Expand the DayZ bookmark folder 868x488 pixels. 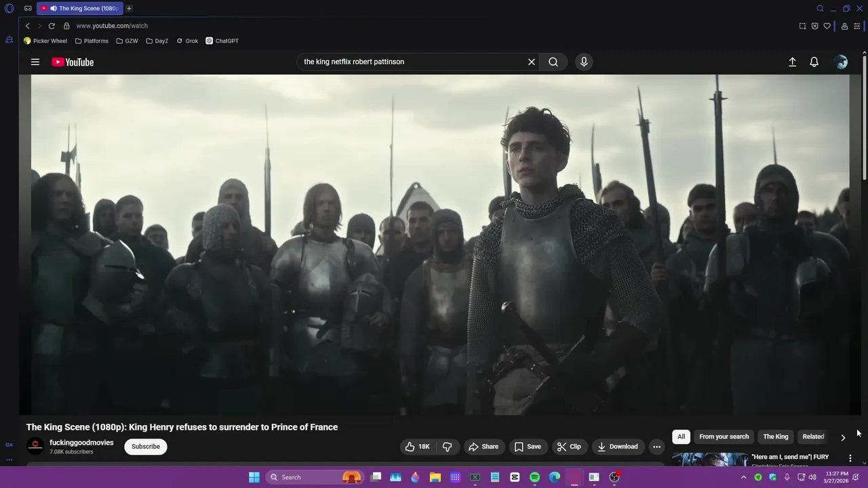point(157,41)
